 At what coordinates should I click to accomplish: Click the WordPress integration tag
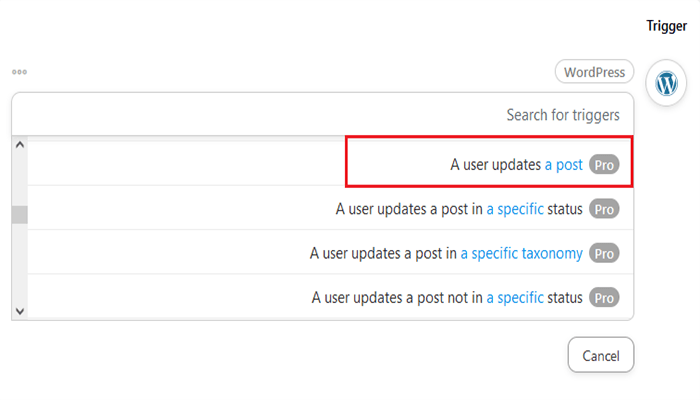click(x=594, y=72)
